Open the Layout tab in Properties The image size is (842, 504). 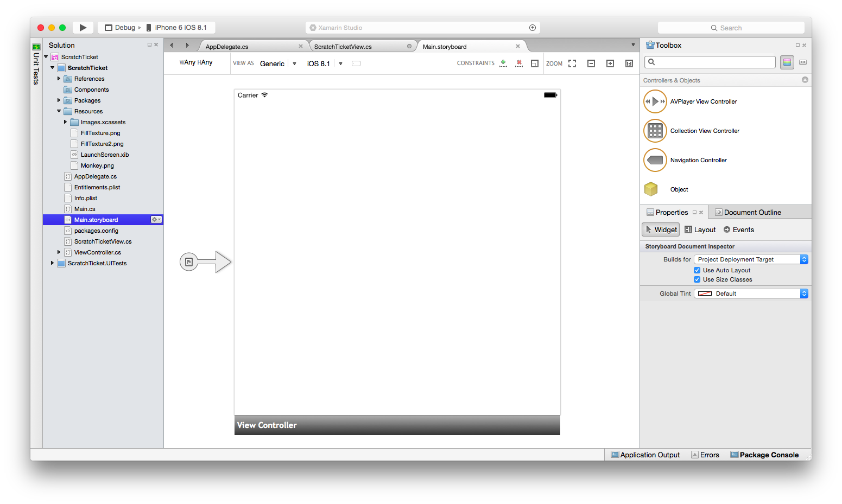coord(700,229)
